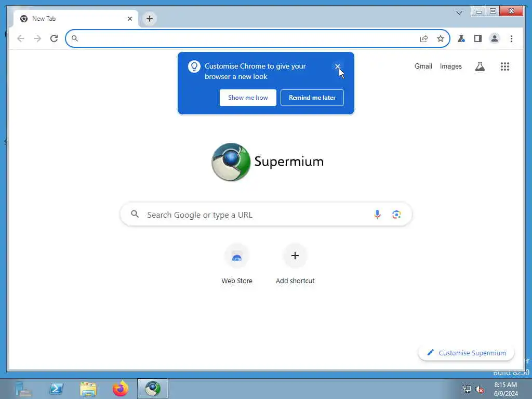
Task: Click the lightbulb icon in the popup
Action: coord(194,66)
